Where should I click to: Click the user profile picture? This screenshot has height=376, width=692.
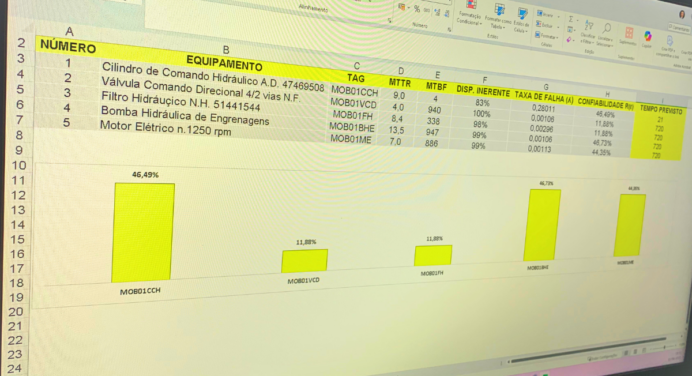(682, 15)
